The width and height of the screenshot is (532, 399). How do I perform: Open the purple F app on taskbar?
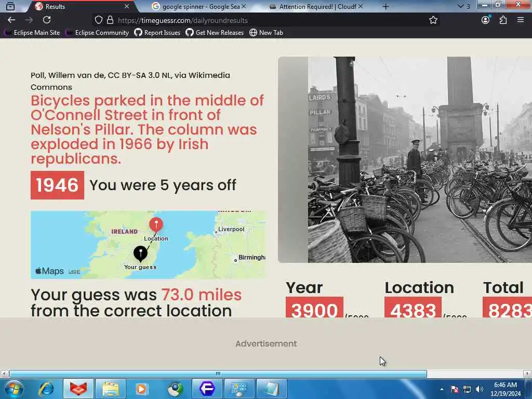(x=207, y=389)
